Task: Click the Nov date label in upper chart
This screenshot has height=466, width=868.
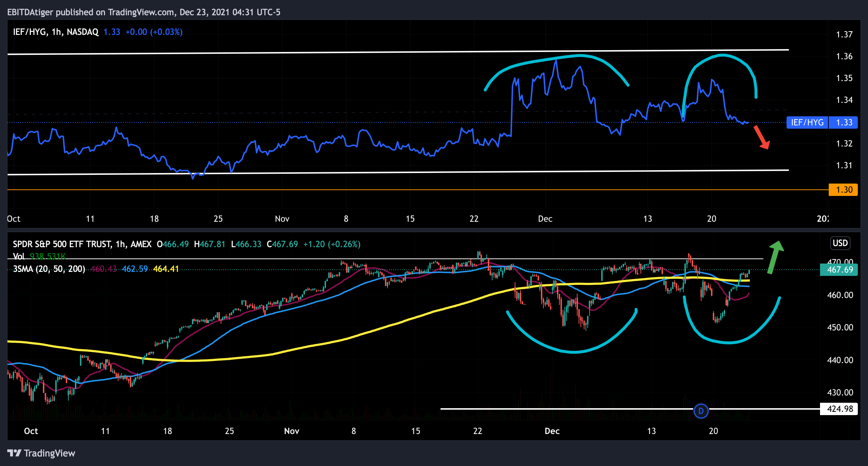Action: point(282,219)
